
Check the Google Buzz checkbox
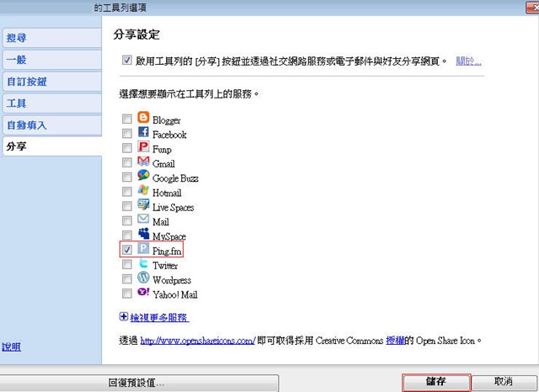coord(127,177)
